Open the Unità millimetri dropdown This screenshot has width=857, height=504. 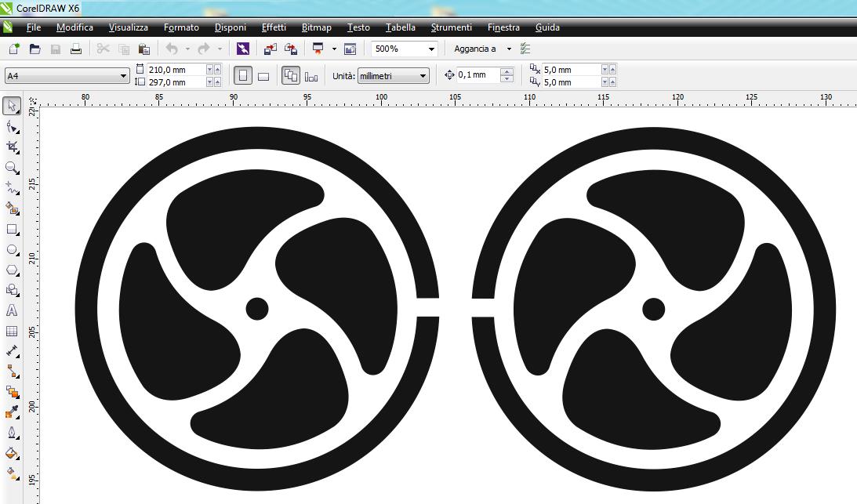(x=393, y=76)
